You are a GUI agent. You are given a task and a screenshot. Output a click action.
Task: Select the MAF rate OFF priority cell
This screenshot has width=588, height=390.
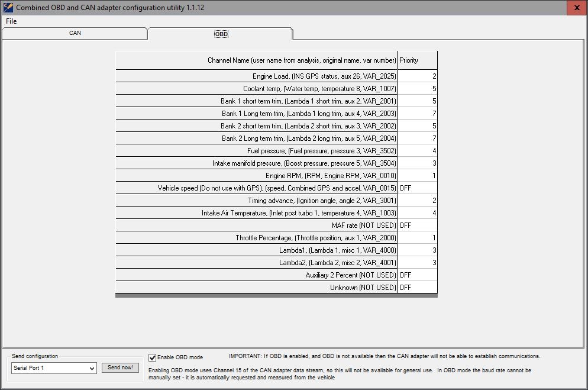point(417,225)
